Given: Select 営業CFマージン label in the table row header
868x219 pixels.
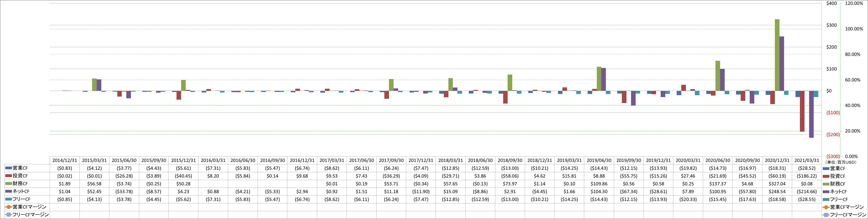Looking at the screenshot, I should (29, 207).
